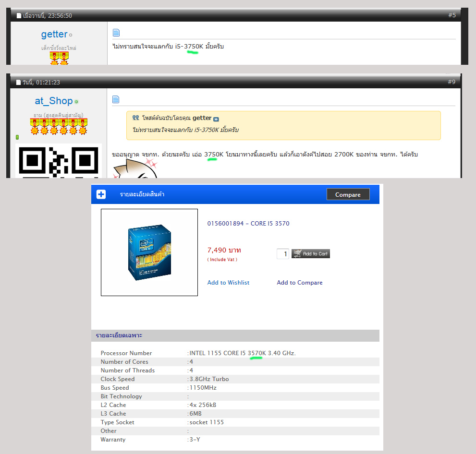This screenshot has width=476, height=454.
Task: Open at_Shop's user profile link
Action: pyautogui.click(x=54, y=101)
